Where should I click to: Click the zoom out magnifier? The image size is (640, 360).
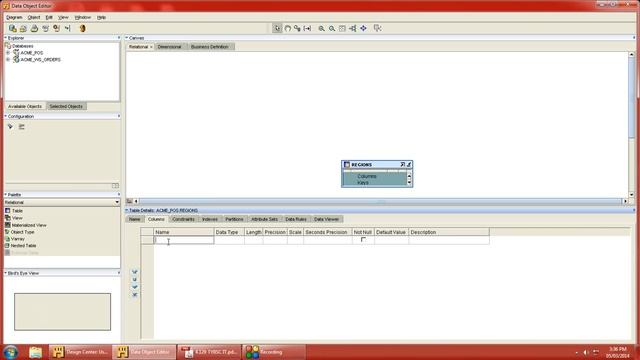pos(332,28)
